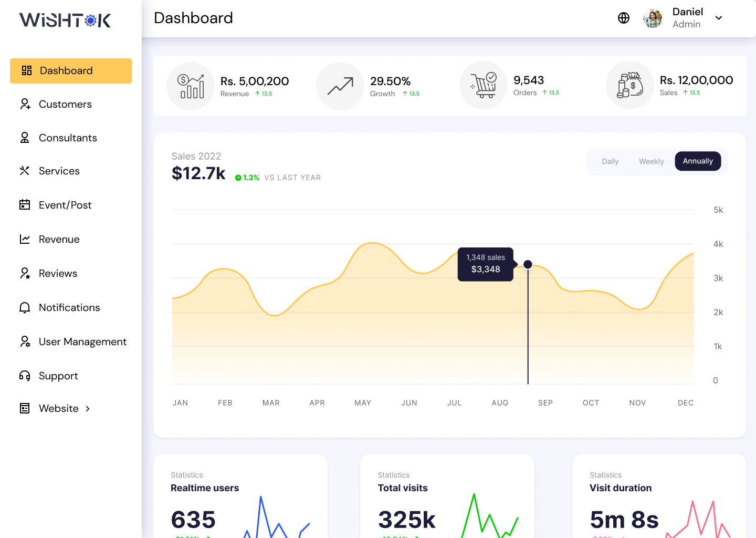Click the Revenue bar chart icon
756x538 pixels.
(191, 86)
